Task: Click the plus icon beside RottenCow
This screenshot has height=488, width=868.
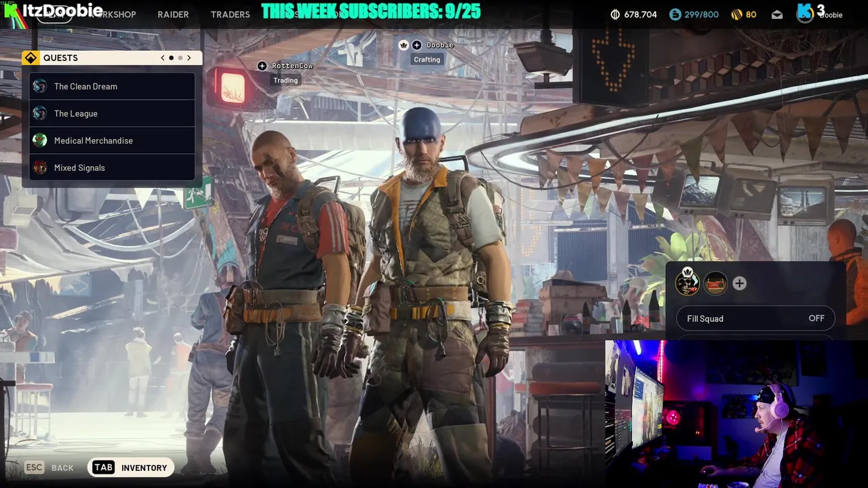Action: [x=262, y=66]
